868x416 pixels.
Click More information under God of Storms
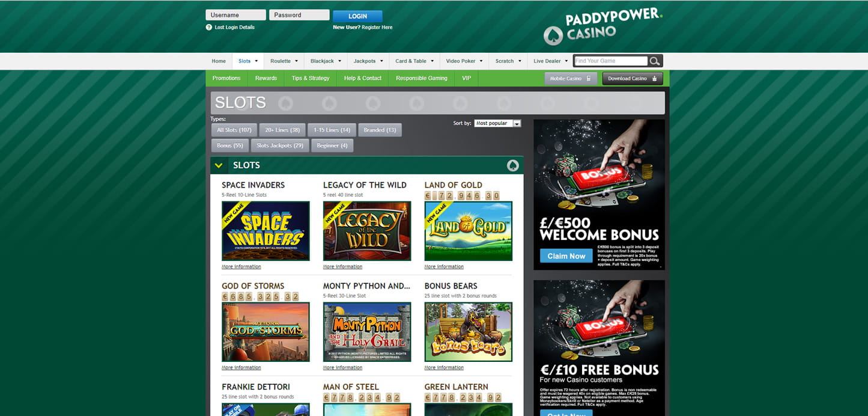tap(241, 368)
